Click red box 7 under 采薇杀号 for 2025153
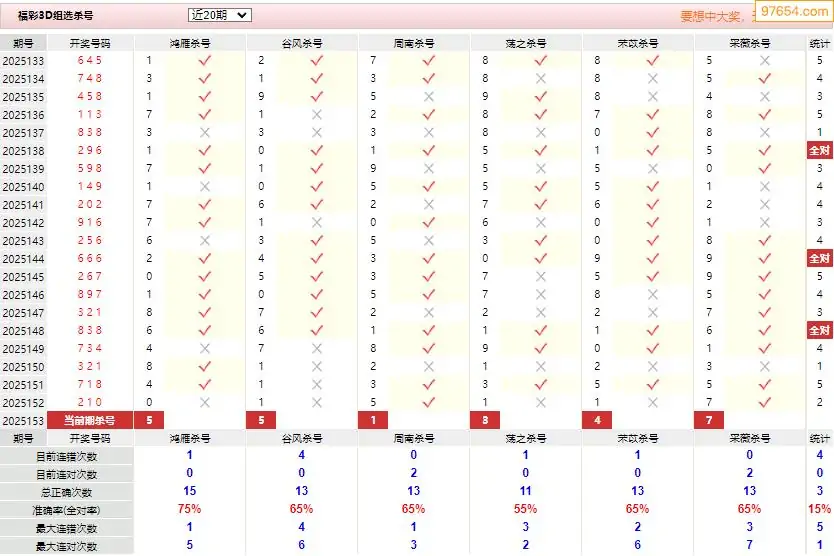 click(709, 420)
